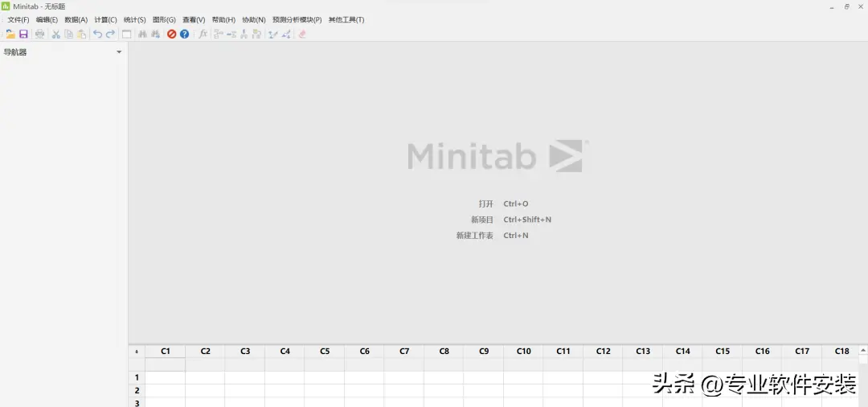Select column header C2
The width and height of the screenshot is (868, 407).
coord(205,351)
